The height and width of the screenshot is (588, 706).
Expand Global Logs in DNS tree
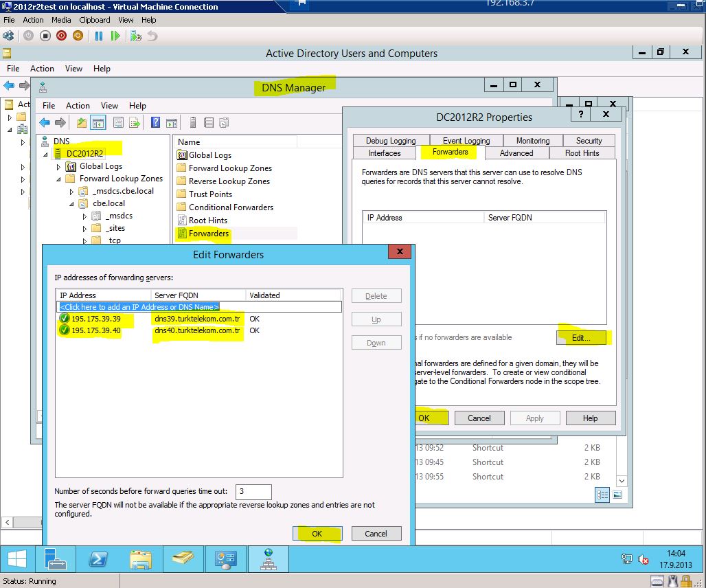click(x=58, y=167)
